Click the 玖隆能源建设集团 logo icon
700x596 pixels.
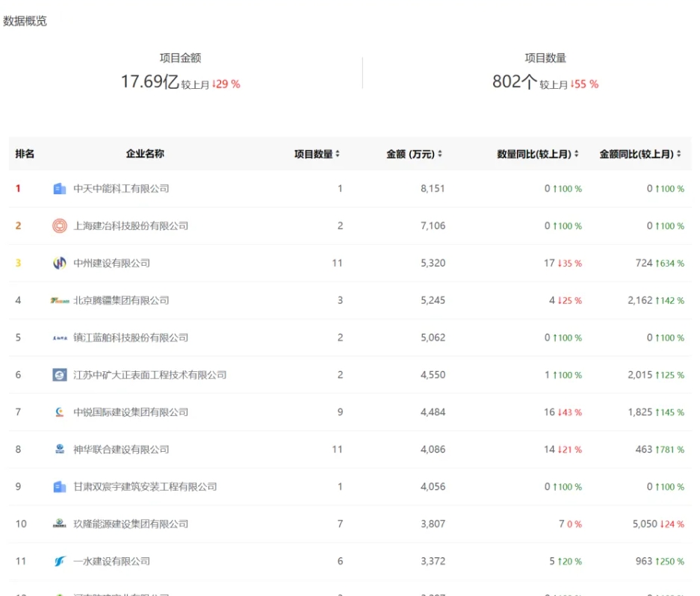tap(60, 524)
